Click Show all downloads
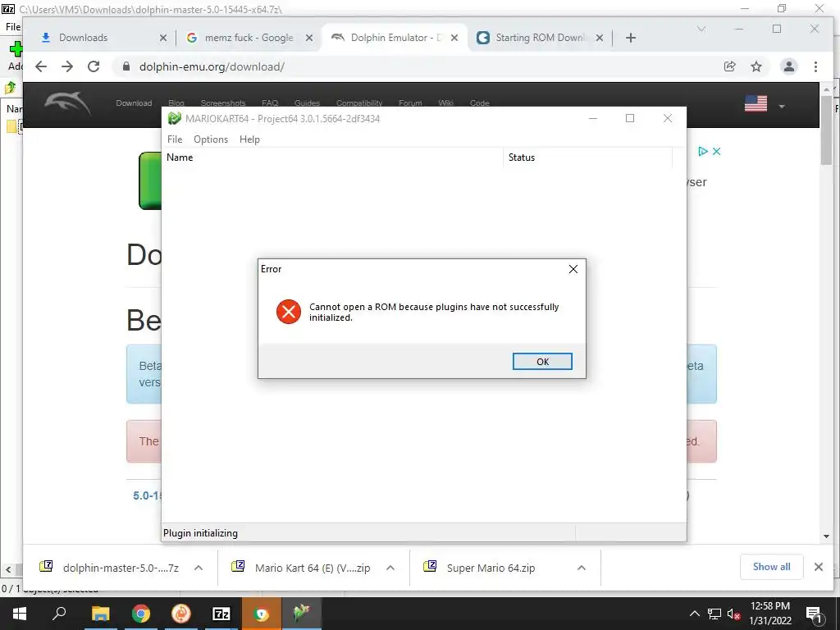Screen dimensions: 840x630 [771, 567]
